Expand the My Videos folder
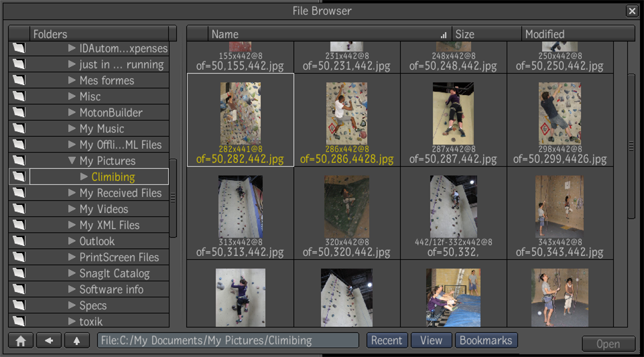This screenshot has height=357, width=644. point(72,209)
